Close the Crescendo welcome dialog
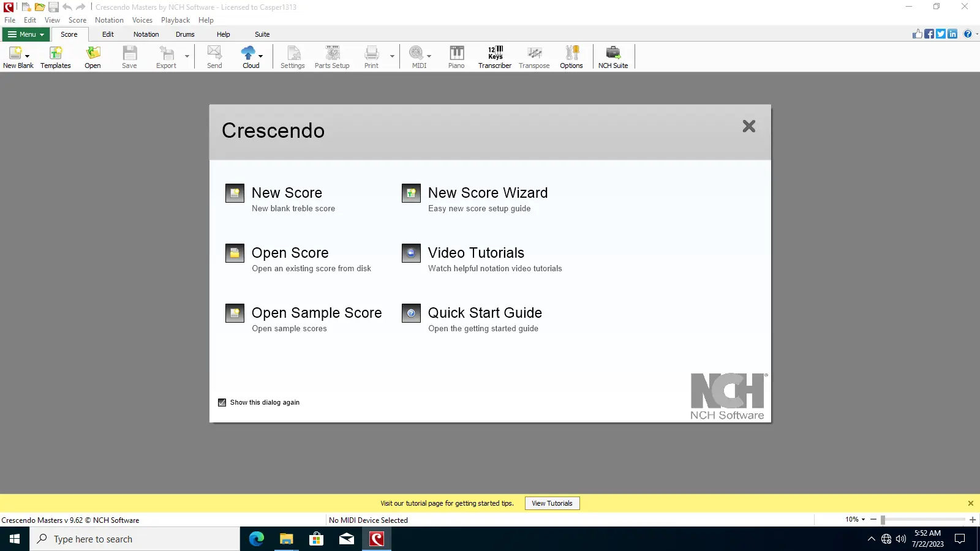 click(x=748, y=126)
